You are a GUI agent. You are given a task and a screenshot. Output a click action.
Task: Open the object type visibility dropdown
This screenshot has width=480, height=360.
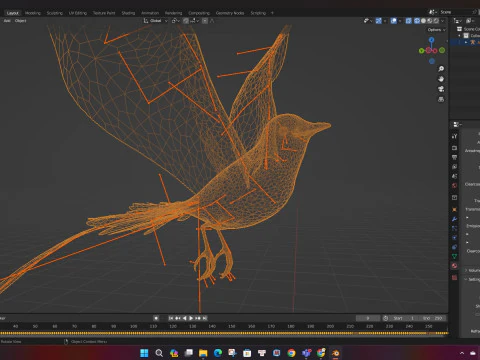click(x=368, y=21)
